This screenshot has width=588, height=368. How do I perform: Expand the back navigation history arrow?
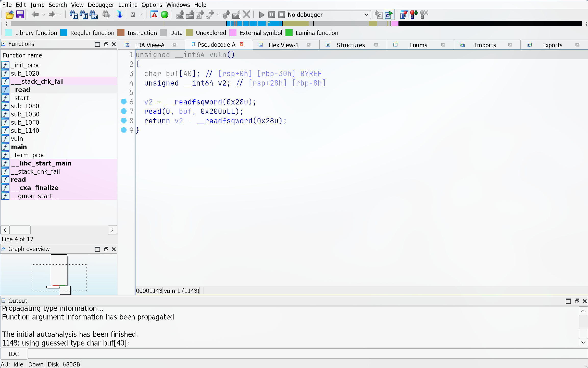(x=44, y=15)
